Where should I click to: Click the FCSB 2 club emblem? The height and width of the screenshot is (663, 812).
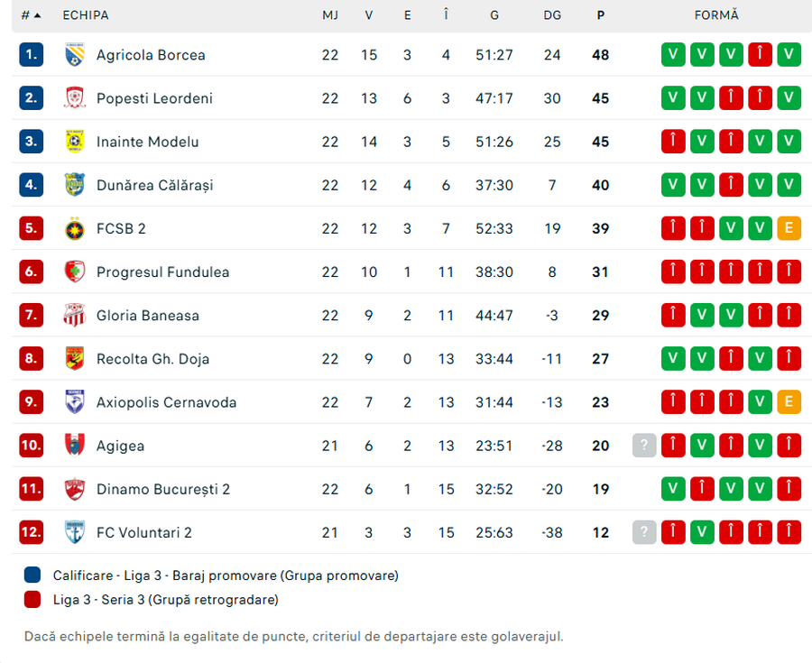click(74, 228)
